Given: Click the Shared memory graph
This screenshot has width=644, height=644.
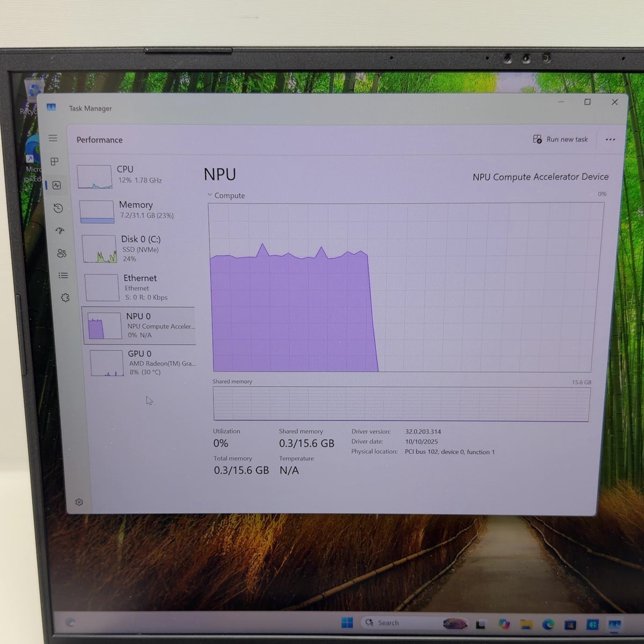Looking at the screenshot, I should click(x=401, y=404).
